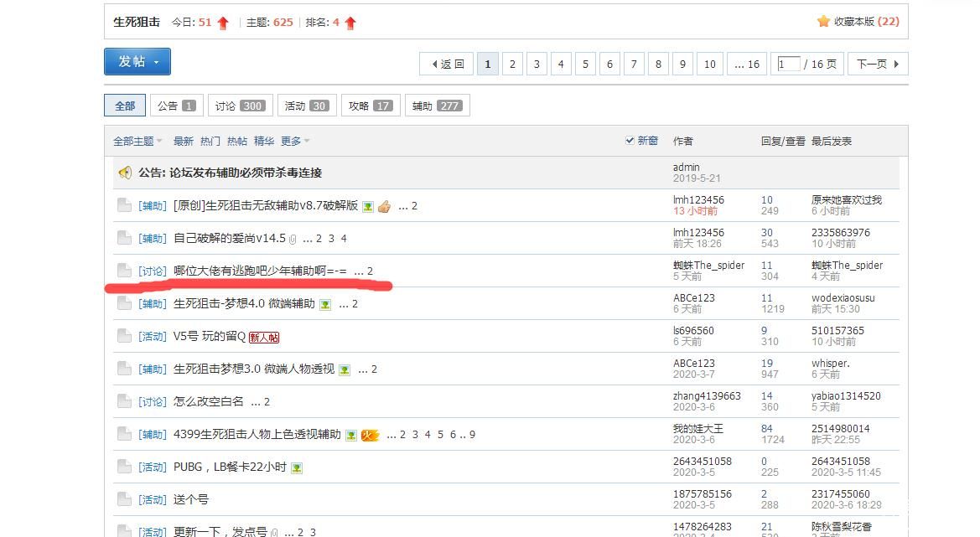This screenshot has width=980, height=537.
Task: Click image icon on 人物上色透视辅助 thread
Action: (x=351, y=436)
